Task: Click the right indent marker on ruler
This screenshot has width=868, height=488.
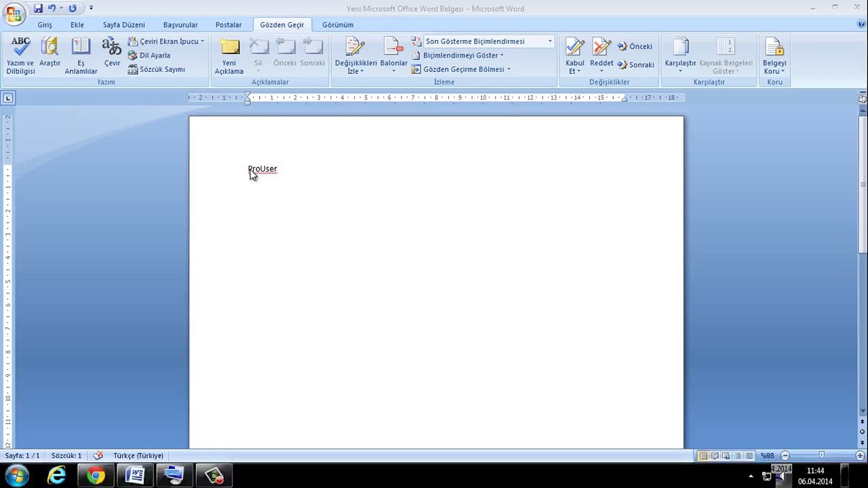Action: click(x=624, y=99)
